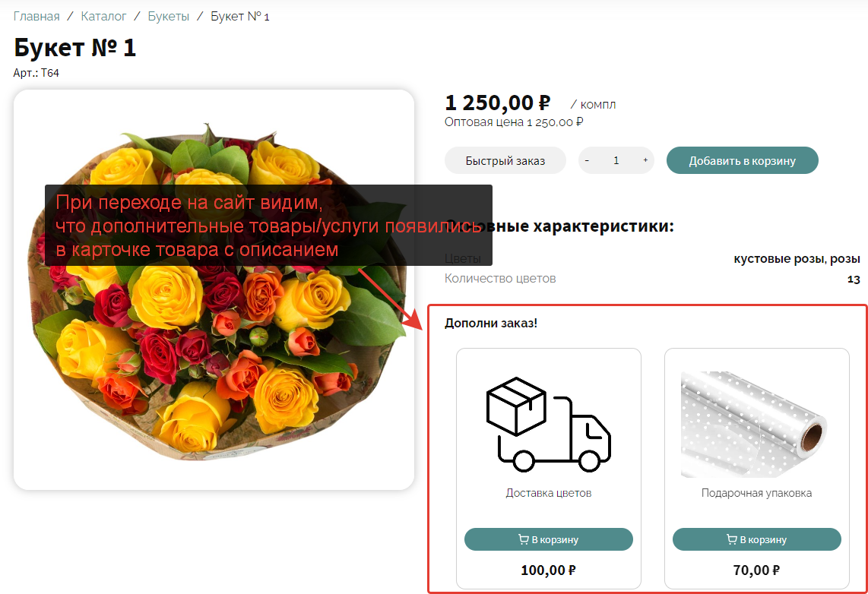Open Букеты breadcrumb link
The height and width of the screenshot is (594, 868).
pyautogui.click(x=168, y=17)
